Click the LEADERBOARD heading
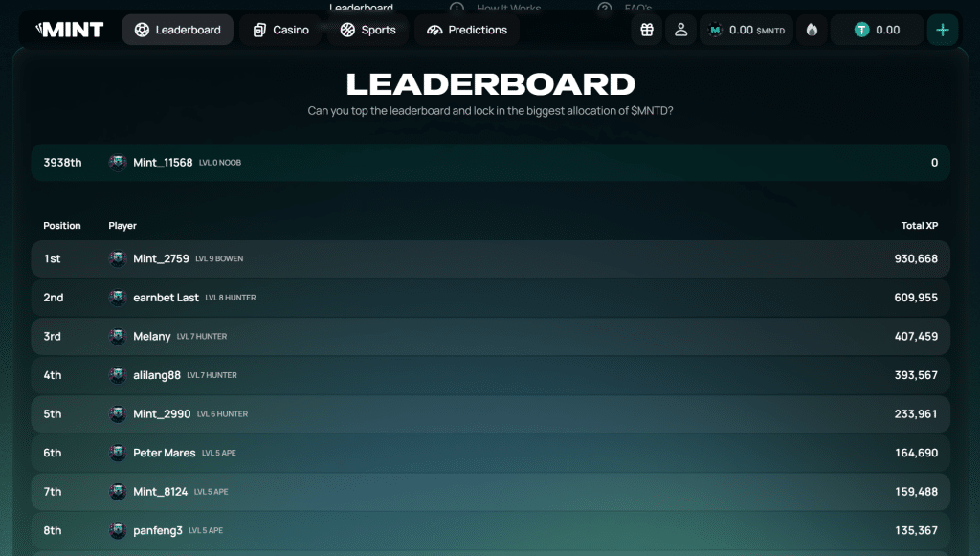Viewport: 980px width, 556px height. coord(491,84)
